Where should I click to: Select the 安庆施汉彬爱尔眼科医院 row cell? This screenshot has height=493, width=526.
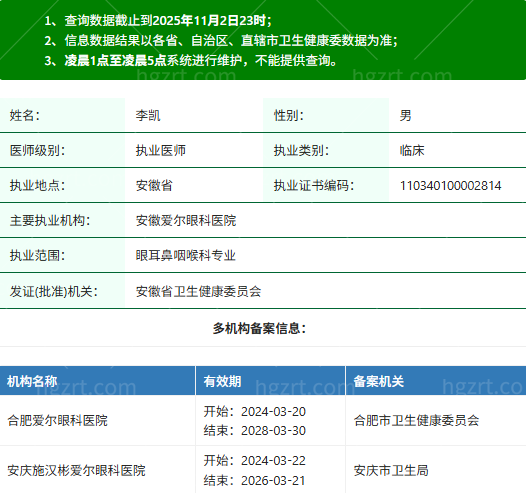click(97, 470)
